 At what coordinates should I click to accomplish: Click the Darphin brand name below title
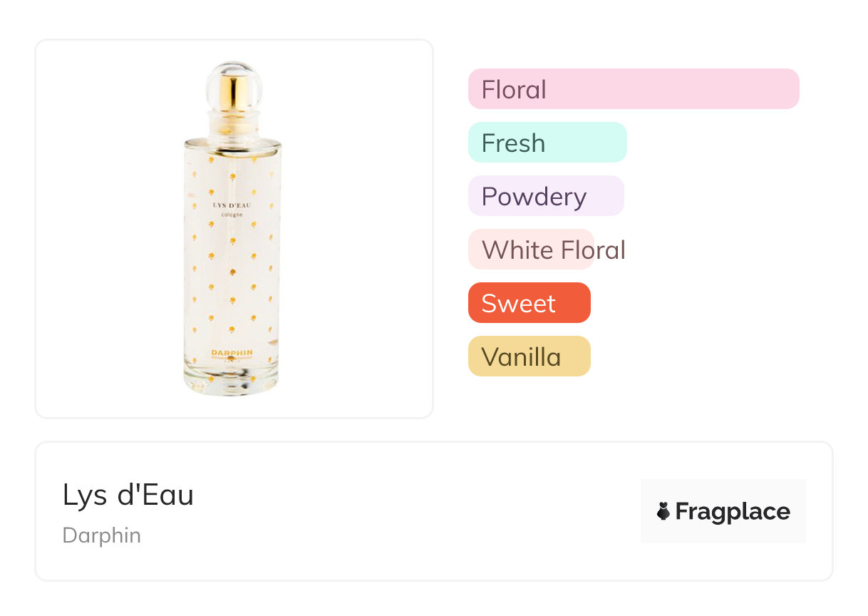102,535
